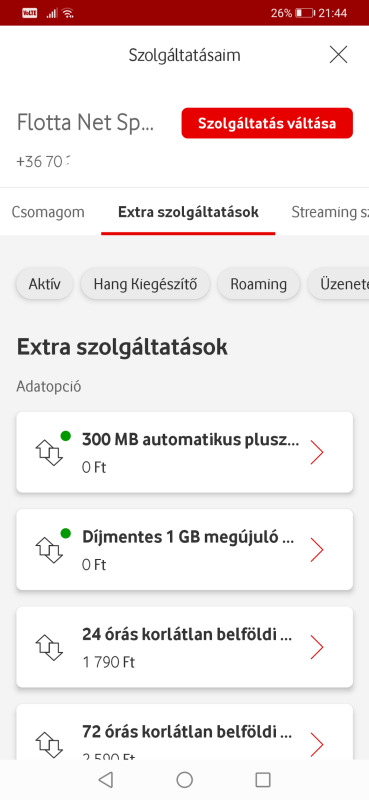Open the 24 órás korlátlan belföldi card

tap(184, 647)
